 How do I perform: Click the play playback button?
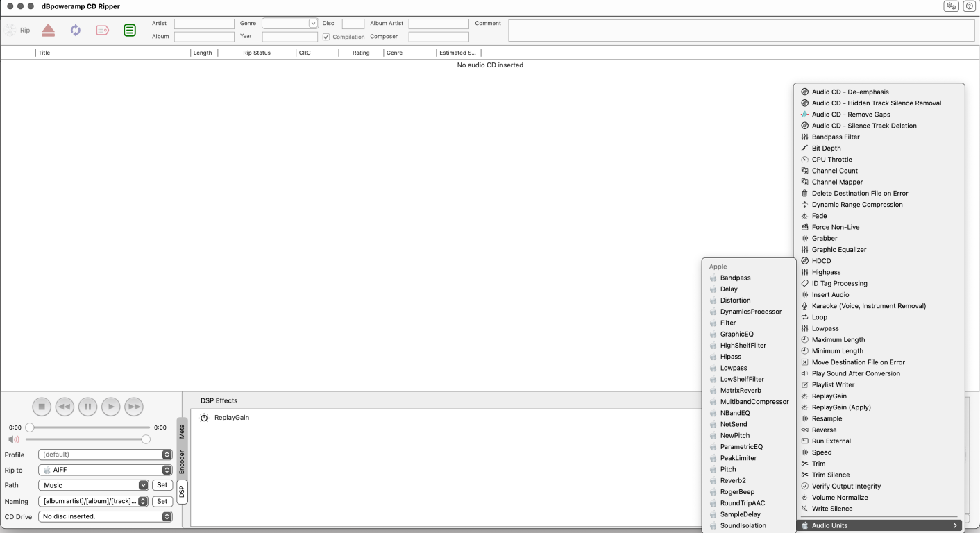pos(110,407)
